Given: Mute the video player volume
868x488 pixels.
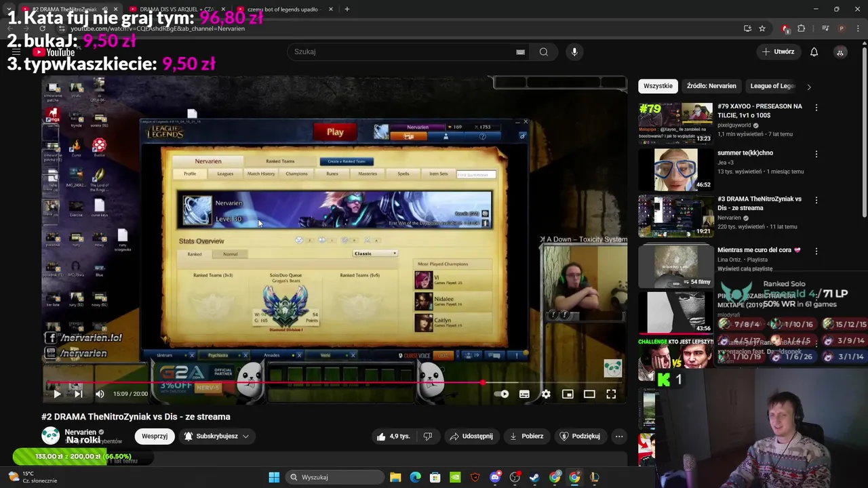Looking at the screenshot, I should [x=100, y=394].
